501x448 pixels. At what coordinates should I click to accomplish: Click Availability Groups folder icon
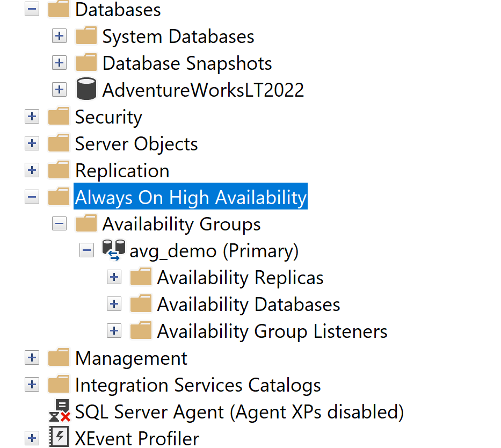(86, 223)
